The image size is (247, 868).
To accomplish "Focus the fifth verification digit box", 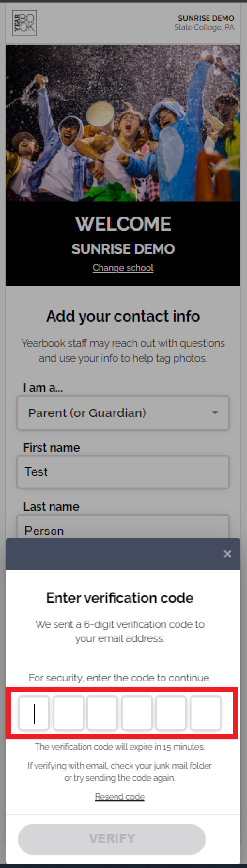I will click(x=171, y=713).
